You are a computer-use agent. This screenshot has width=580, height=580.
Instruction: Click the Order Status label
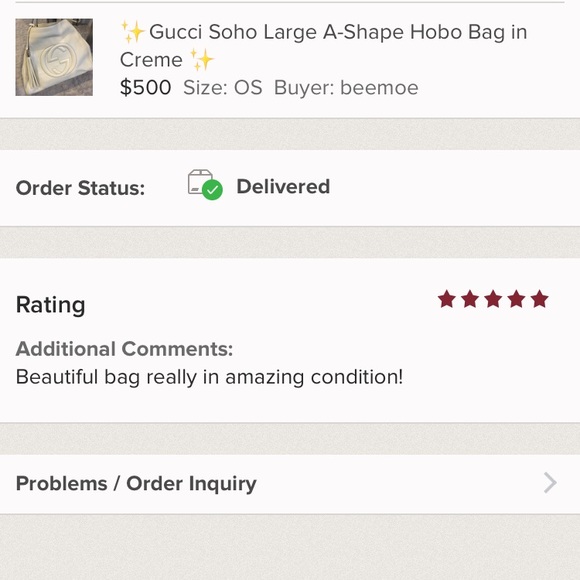point(80,188)
